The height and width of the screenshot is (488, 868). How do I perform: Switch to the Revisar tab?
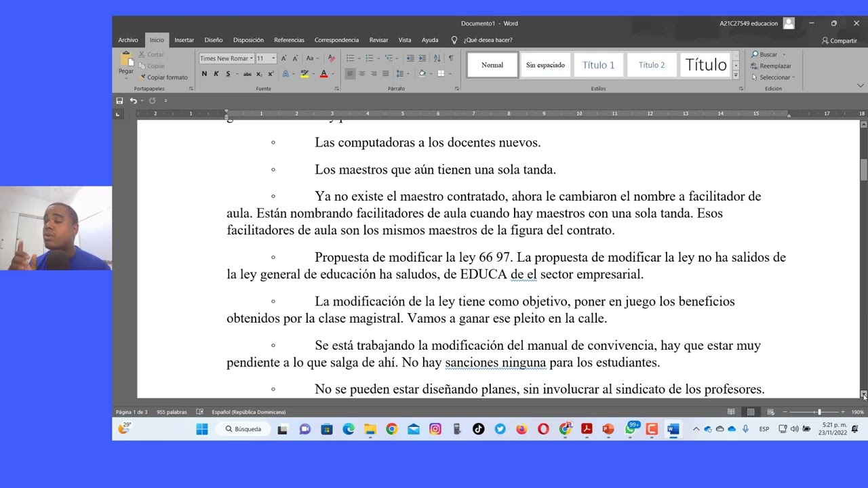point(378,40)
